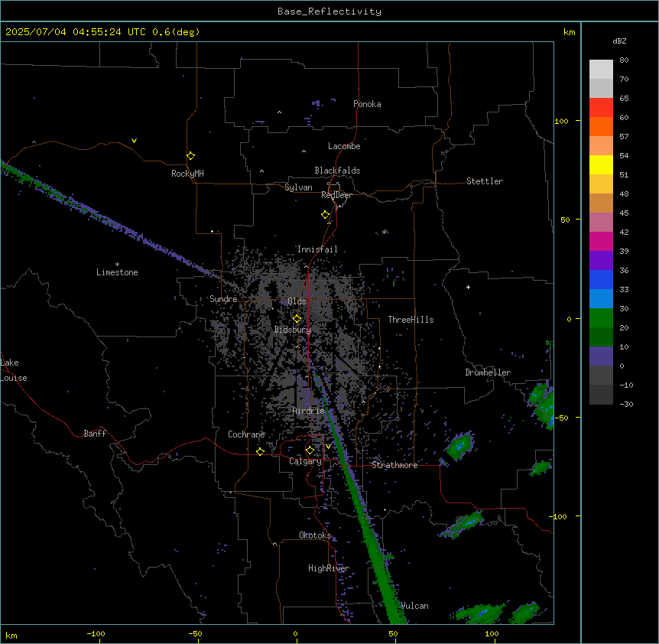The image size is (659, 644).
Task: Click the asterisk marker above Limestone
Action: [x=117, y=265]
